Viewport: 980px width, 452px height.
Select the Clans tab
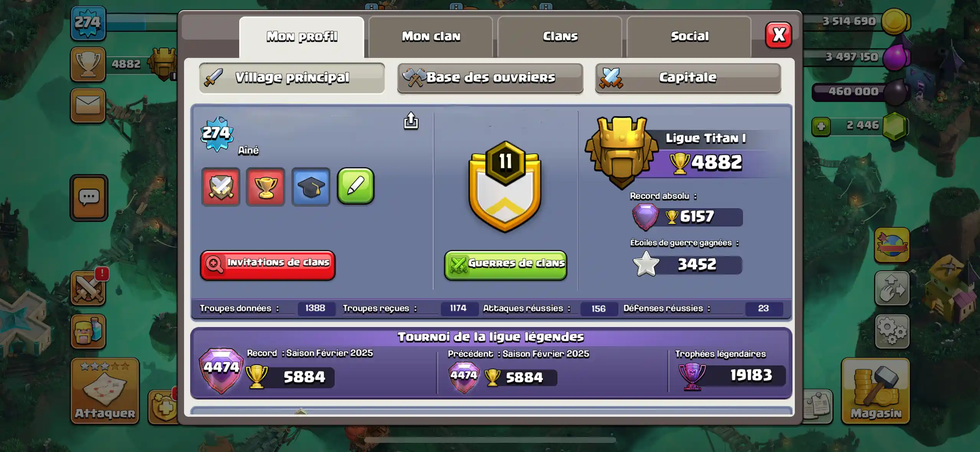(x=560, y=37)
